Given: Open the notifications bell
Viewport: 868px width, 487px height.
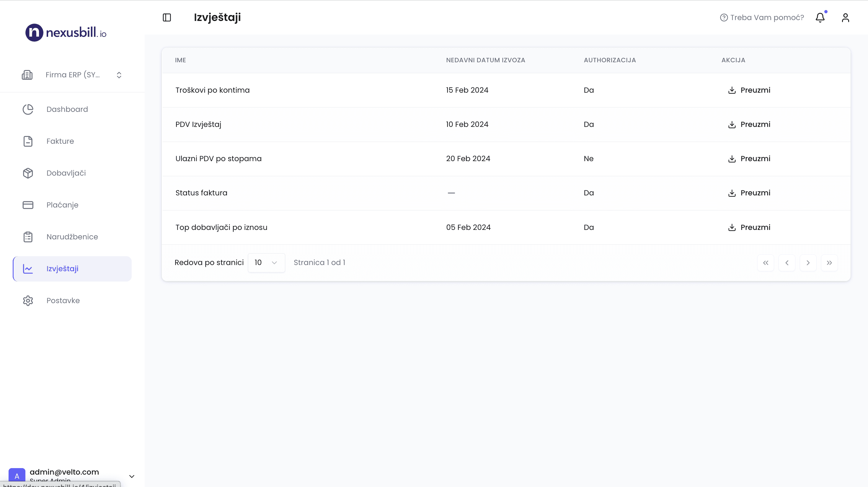Looking at the screenshot, I should [x=820, y=17].
